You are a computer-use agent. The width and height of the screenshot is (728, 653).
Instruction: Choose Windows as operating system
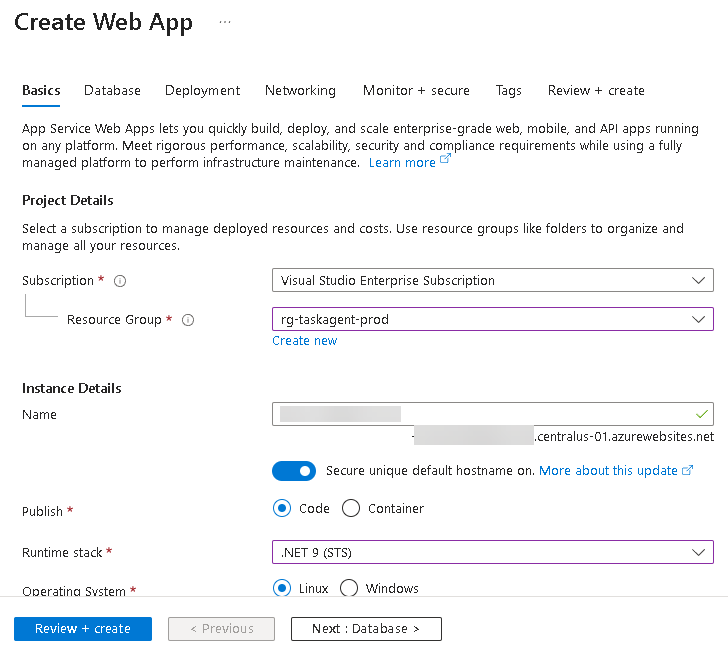[349, 588]
